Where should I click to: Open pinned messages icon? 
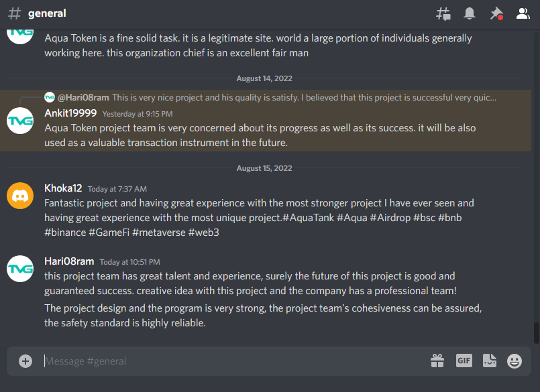click(496, 14)
